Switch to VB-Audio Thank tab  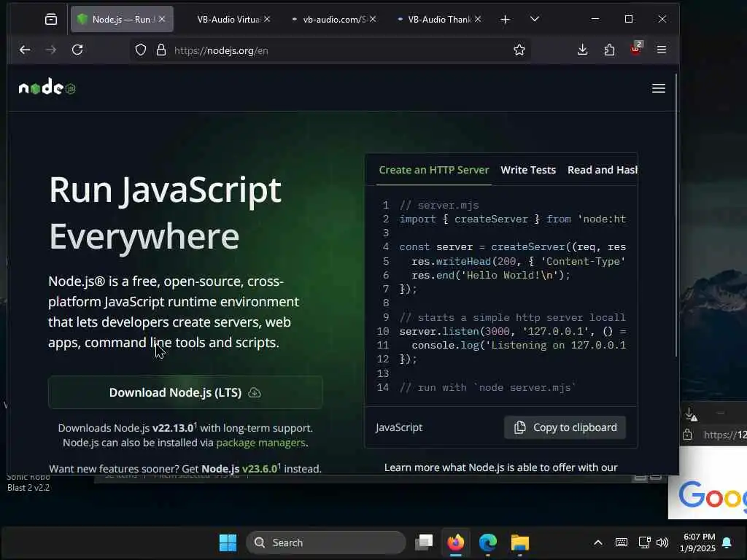[439, 20]
